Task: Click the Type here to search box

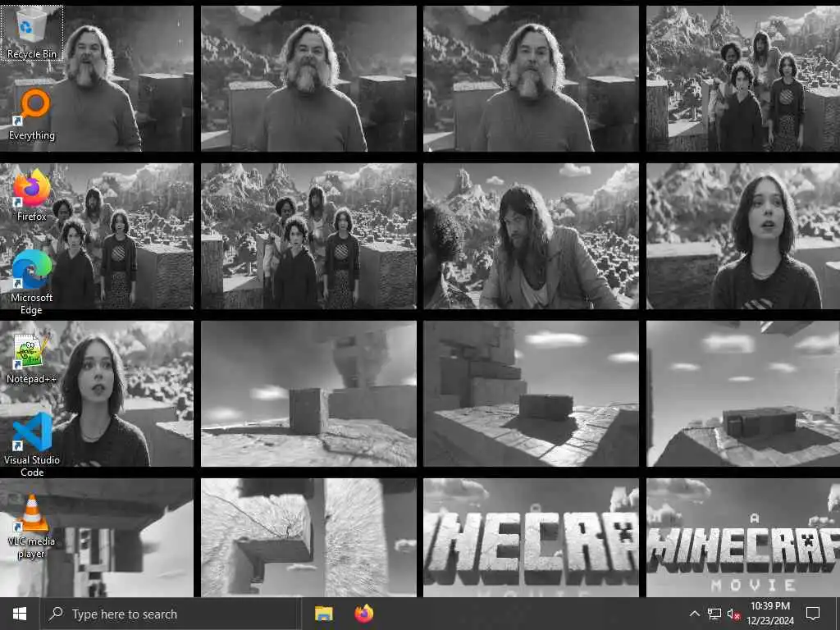Action: click(171, 614)
